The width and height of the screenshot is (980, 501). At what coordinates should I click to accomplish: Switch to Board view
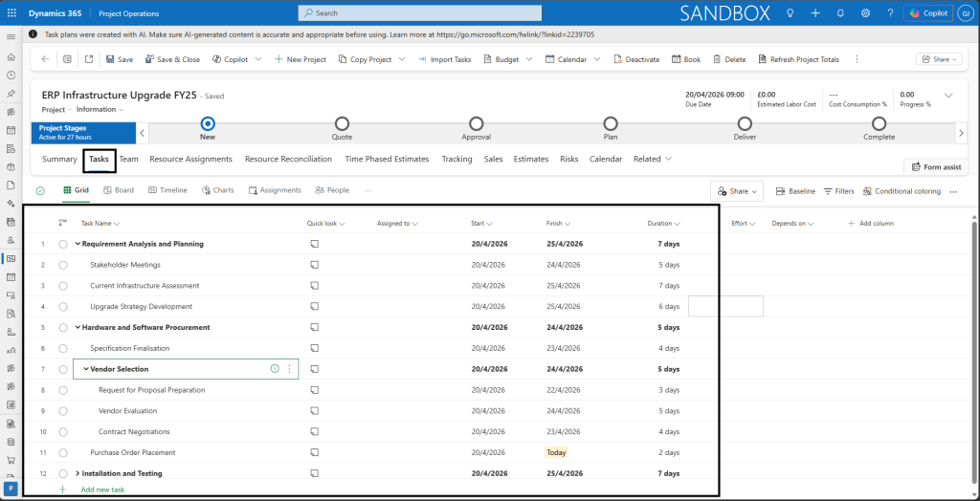pos(119,190)
